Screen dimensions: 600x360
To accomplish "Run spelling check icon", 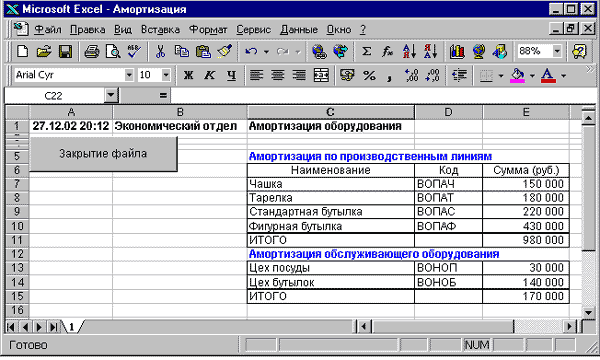I will (134, 51).
